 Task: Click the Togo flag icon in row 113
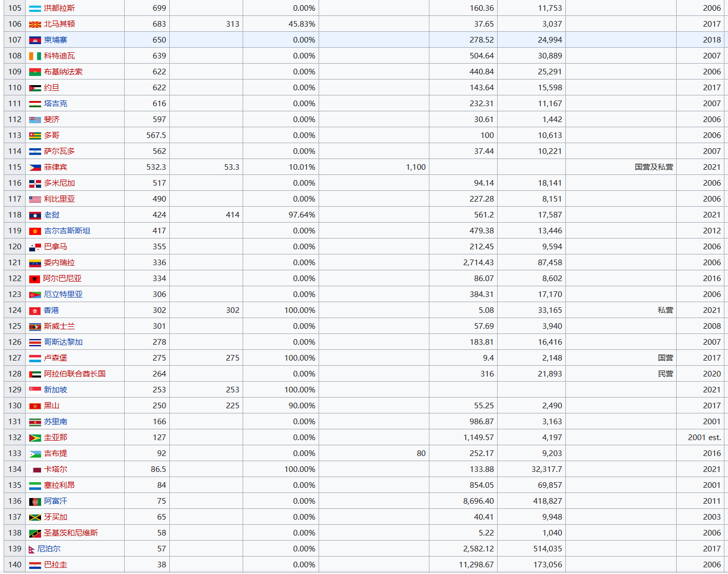click(x=35, y=135)
